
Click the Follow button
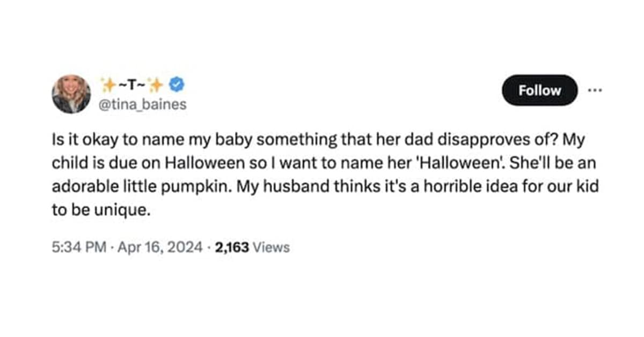[539, 90]
